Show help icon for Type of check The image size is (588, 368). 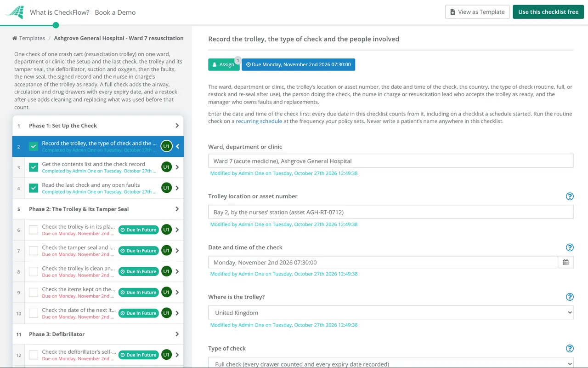pos(570,349)
